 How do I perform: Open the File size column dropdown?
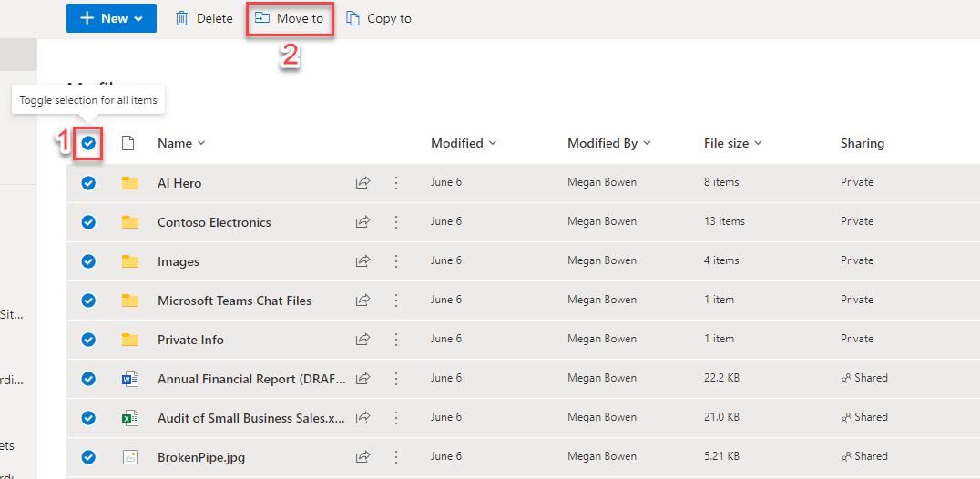pyautogui.click(x=732, y=143)
